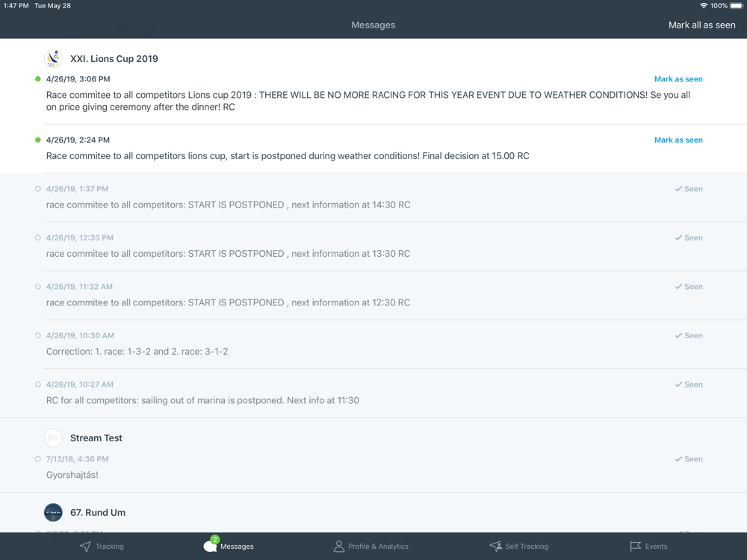Mark the 3:06 PM message as seen

pyautogui.click(x=678, y=79)
